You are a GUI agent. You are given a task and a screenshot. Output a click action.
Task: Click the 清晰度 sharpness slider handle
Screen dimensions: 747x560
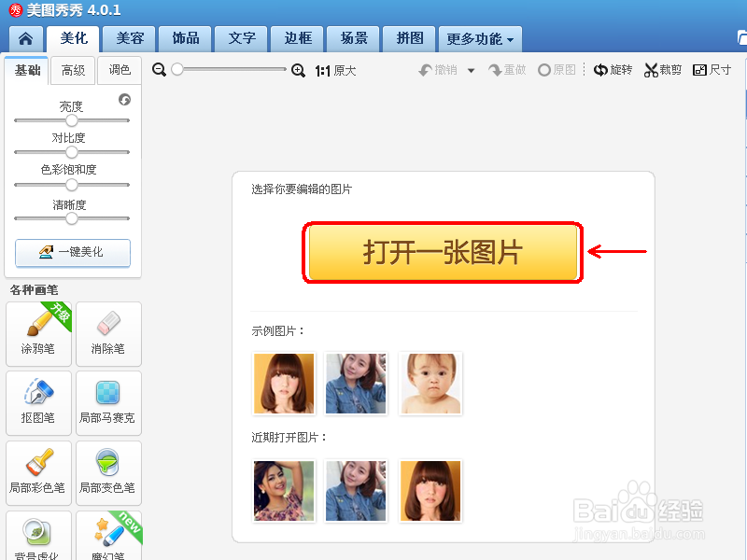click(72, 218)
